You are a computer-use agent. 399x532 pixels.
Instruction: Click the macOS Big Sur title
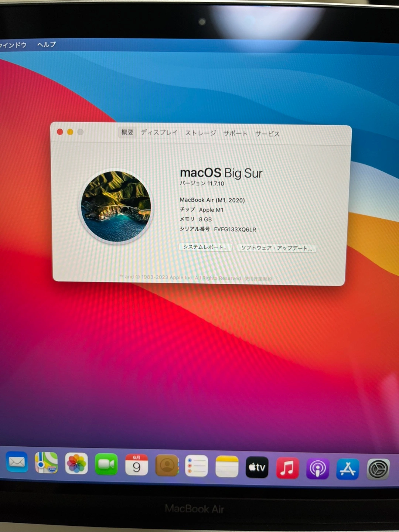(x=221, y=173)
